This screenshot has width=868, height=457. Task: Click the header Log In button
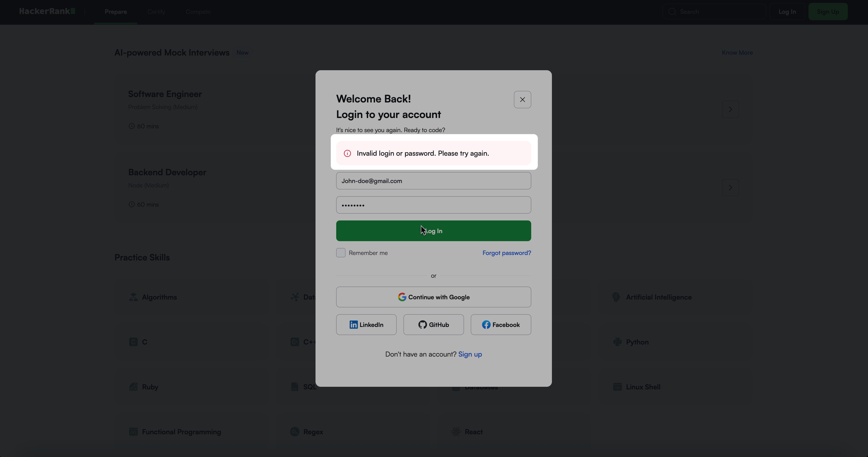pos(787,12)
